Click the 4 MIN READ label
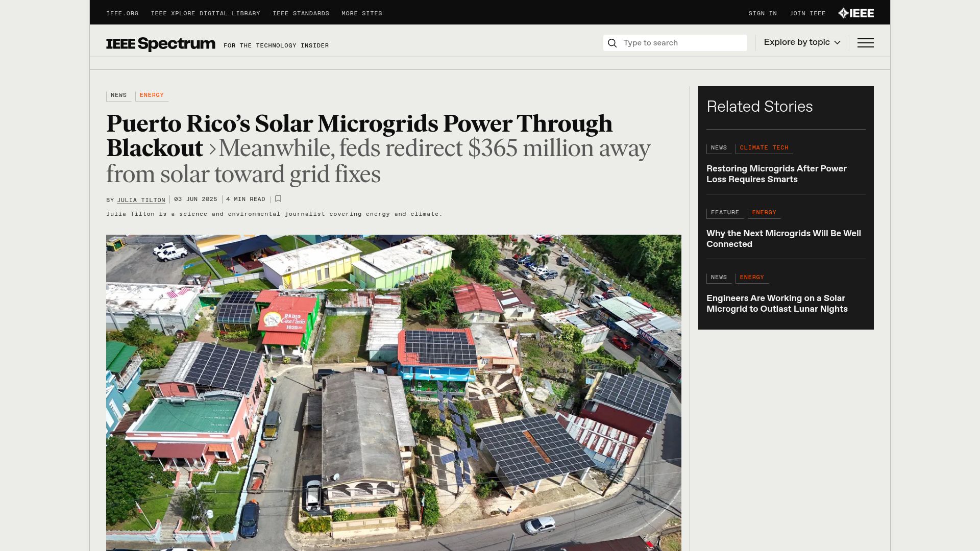Screen dimensions: 980x551 [246, 199]
